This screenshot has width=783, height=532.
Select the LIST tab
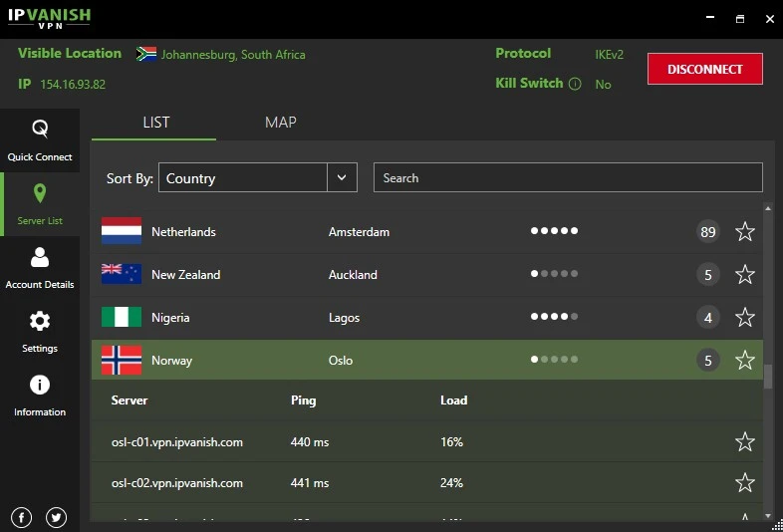coord(155,123)
